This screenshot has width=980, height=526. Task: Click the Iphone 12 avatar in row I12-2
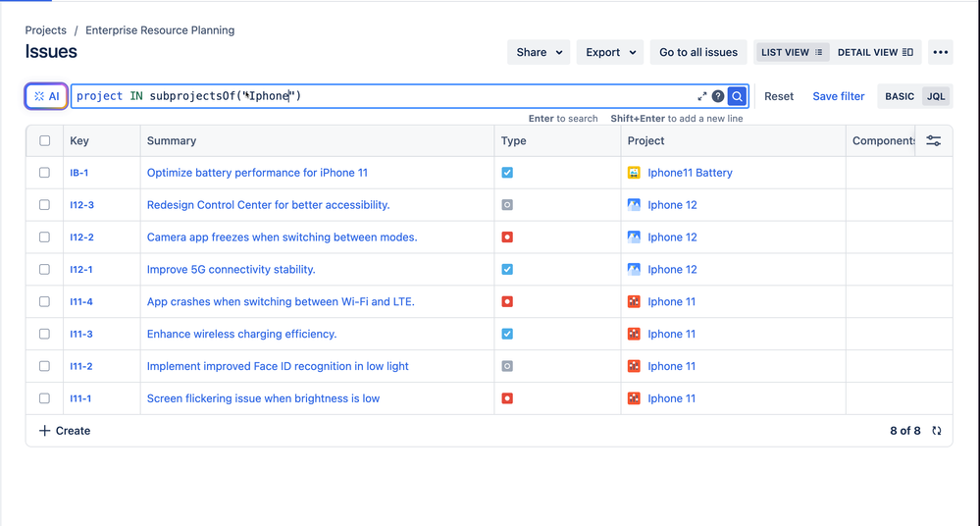coord(634,237)
